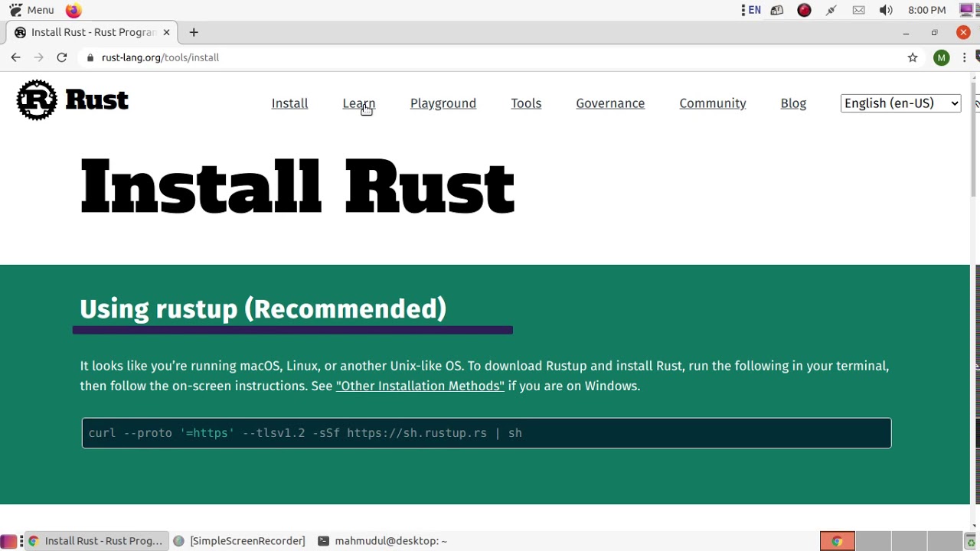Image resolution: width=980 pixels, height=551 pixels.
Task: Open Chrome's three-dot menu
Action: [965, 57]
